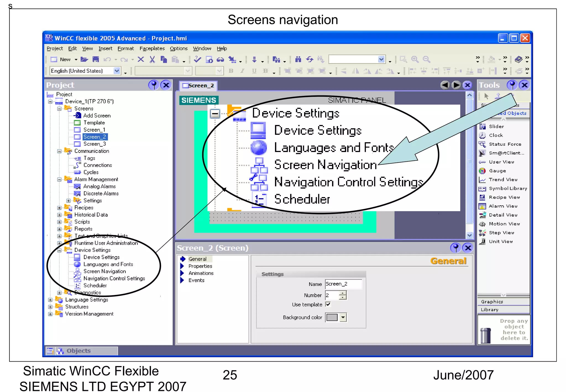Switch to the Screen_2 editor tab
The height and width of the screenshot is (392, 566).
(x=198, y=86)
